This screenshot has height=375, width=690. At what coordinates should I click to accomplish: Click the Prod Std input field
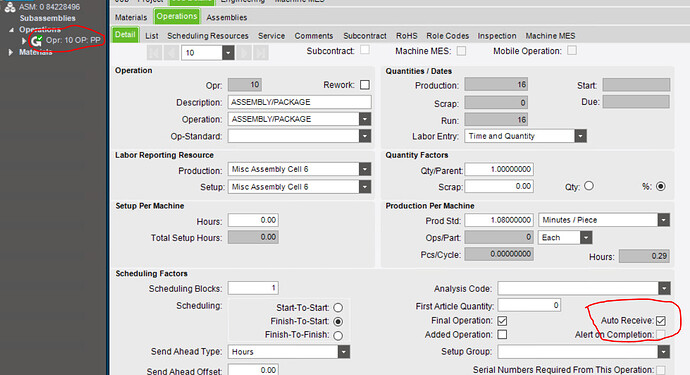[499, 220]
